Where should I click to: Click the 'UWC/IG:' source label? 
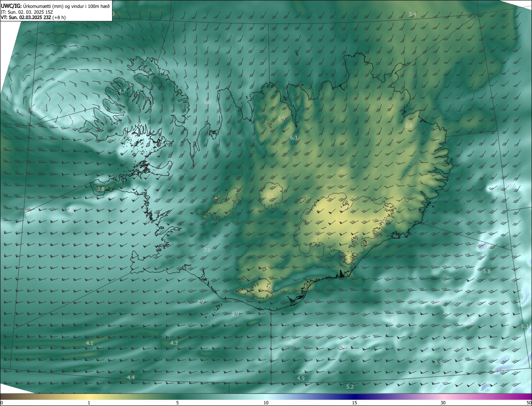[10, 6]
